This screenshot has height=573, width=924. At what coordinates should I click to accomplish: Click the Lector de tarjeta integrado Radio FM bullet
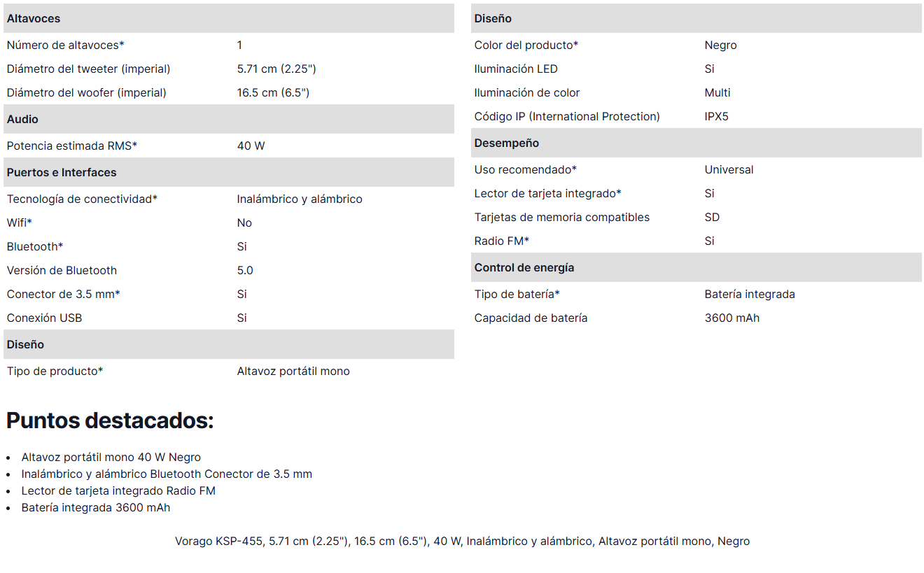pyautogui.click(x=118, y=491)
